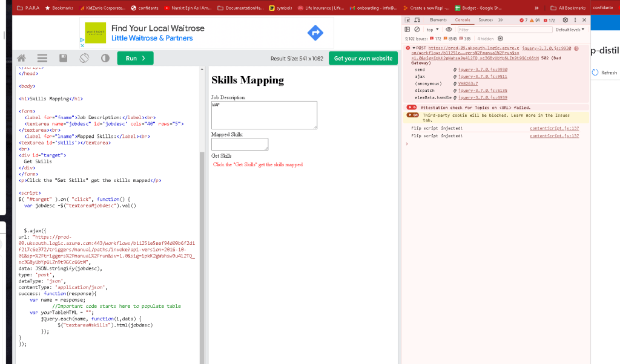Image resolution: width=620 pixels, height=364 pixels.
Task: Click Refresh in the right-side window
Action: tap(605, 73)
